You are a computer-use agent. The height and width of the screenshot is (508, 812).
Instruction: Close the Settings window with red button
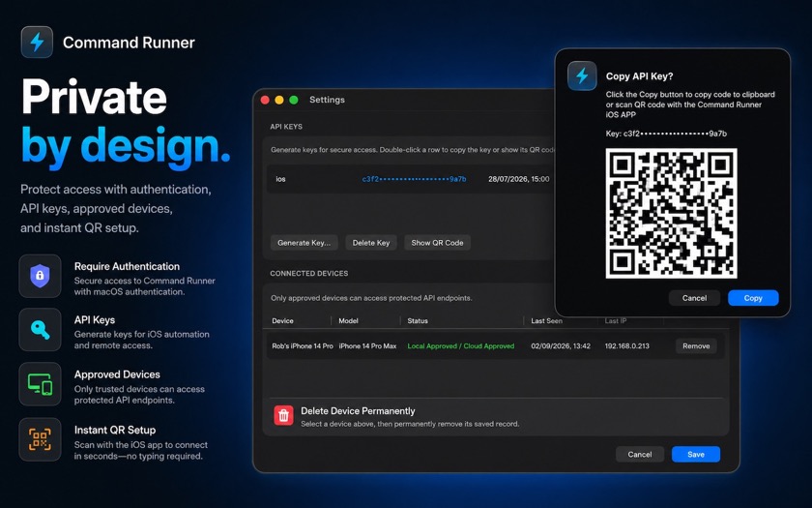click(x=265, y=100)
